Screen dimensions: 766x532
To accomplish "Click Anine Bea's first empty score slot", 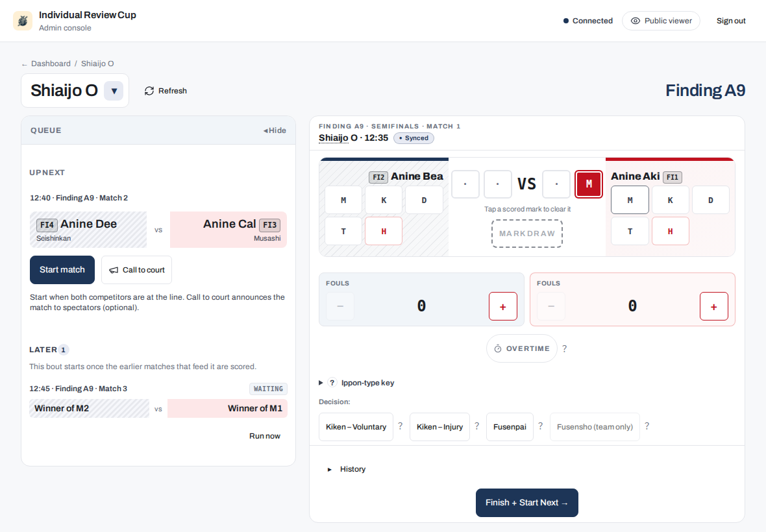I will click(x=465, y=184).
